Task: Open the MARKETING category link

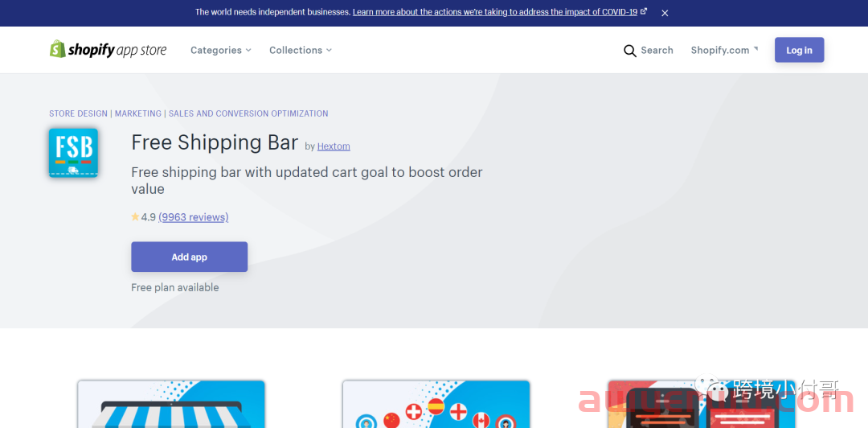Action: coord(138,113)
